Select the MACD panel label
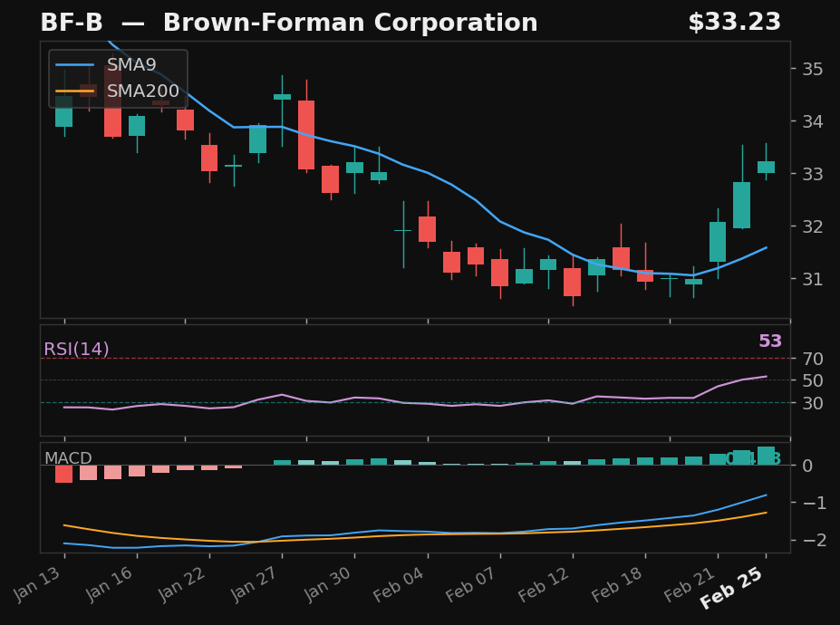This screenshot has height=625, width=840. tap(68, 458)
